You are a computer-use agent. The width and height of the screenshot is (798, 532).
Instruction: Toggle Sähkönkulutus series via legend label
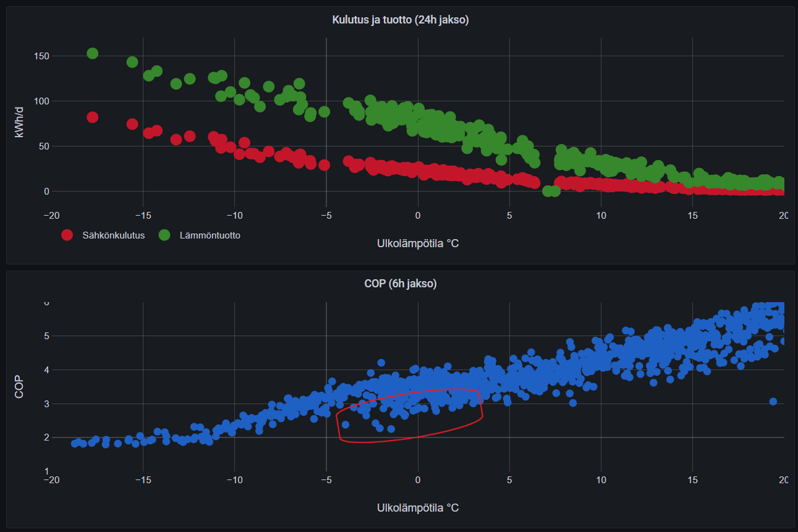(x=113, y=235)
